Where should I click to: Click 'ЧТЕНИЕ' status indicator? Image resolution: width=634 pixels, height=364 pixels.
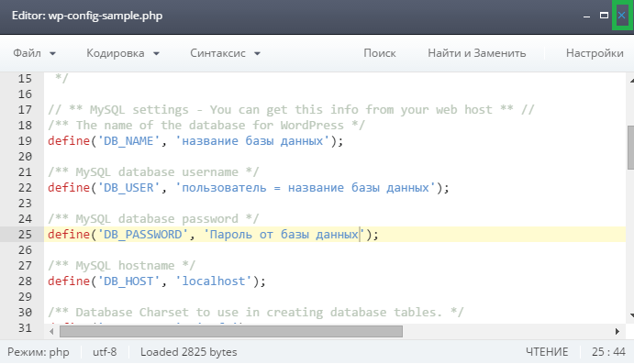(547, 352)
